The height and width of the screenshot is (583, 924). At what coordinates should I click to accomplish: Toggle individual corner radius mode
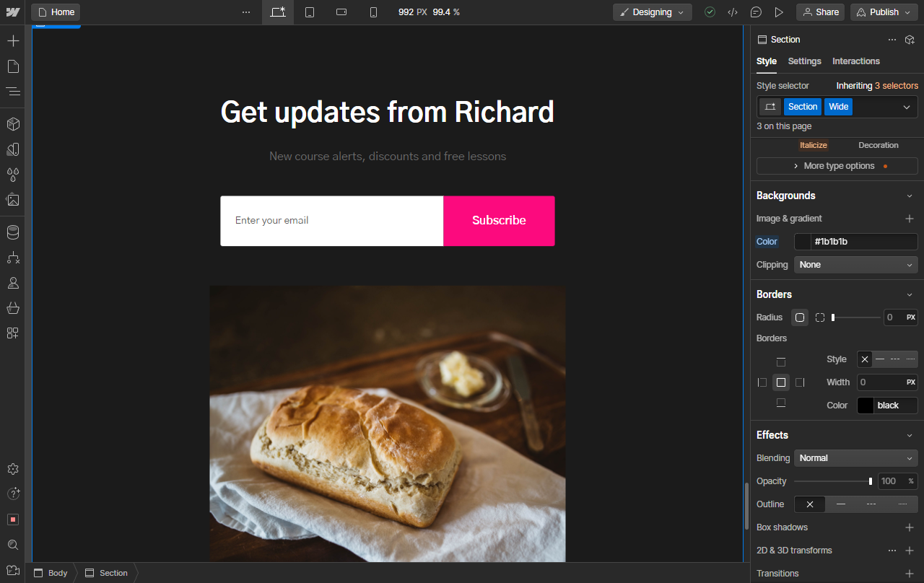click(x=820, y=317)
